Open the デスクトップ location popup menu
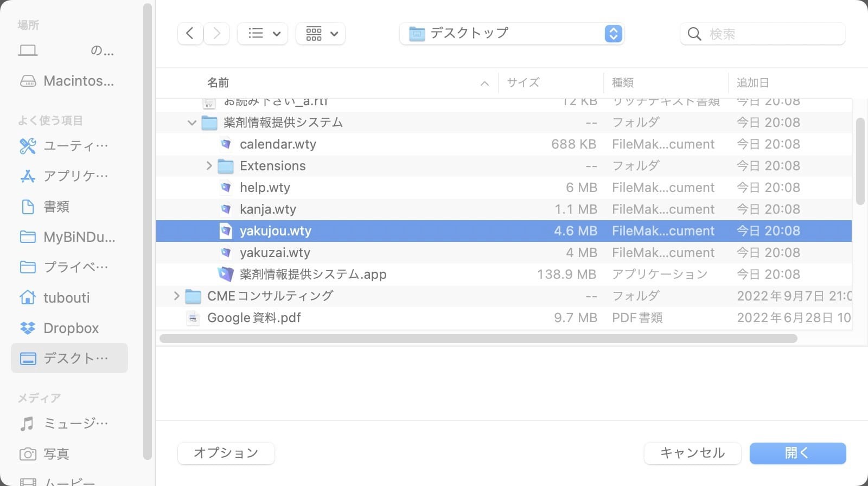Screen dimensions: 868x486 [x=512, y=34]
